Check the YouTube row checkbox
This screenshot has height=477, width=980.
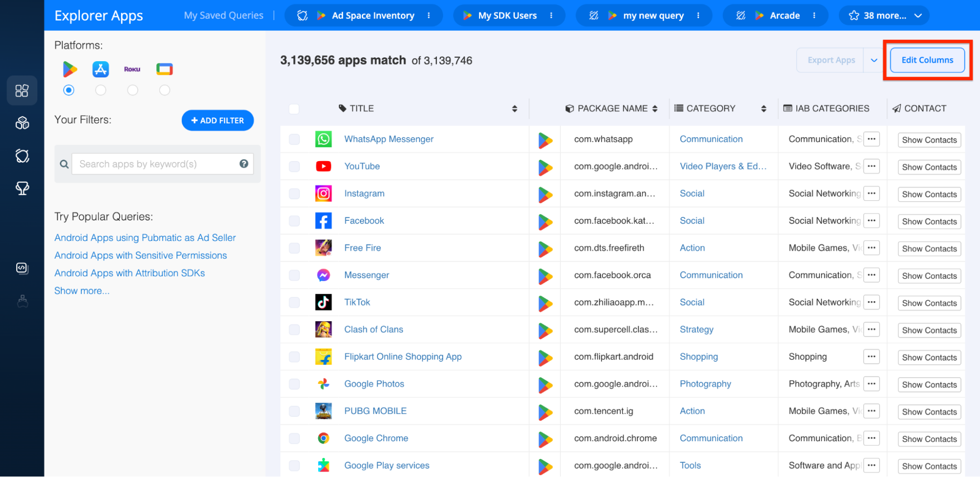tap(294, 167)
